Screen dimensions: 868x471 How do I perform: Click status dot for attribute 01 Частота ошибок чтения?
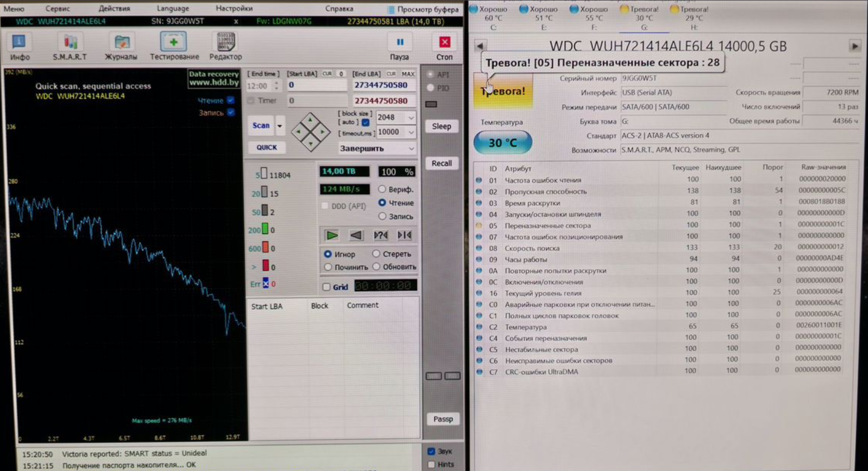pyautogui.click(x=479, y=180)
